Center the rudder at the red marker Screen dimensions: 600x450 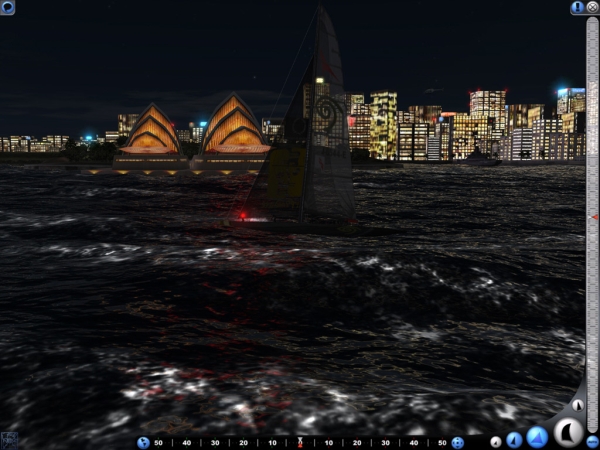[300, 442]
